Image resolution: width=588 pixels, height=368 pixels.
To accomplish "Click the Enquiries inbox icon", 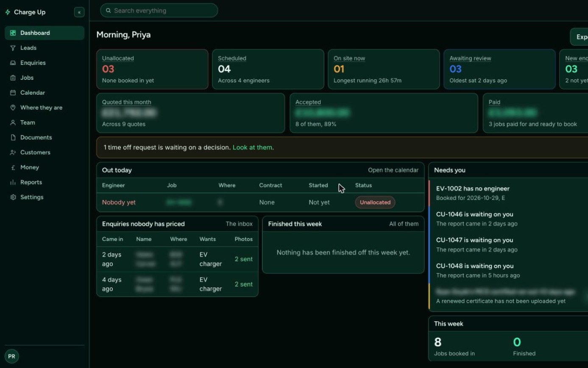I will tap(13, 63).
